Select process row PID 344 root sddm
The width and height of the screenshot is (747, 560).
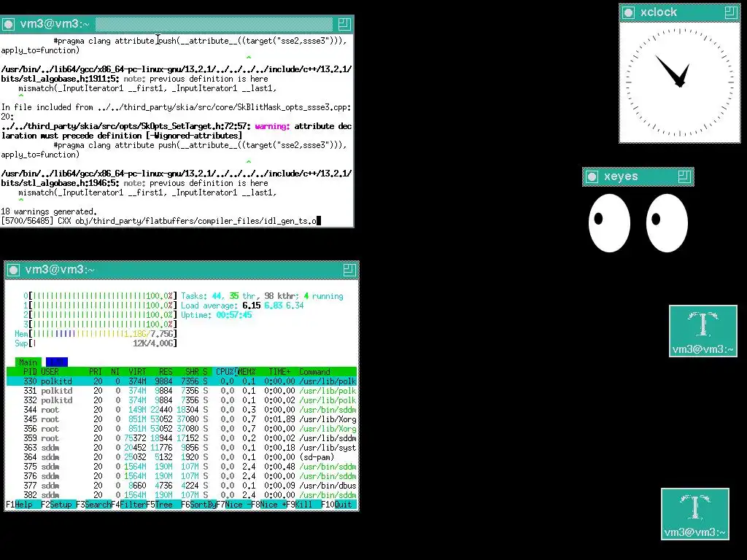(182, 410)
